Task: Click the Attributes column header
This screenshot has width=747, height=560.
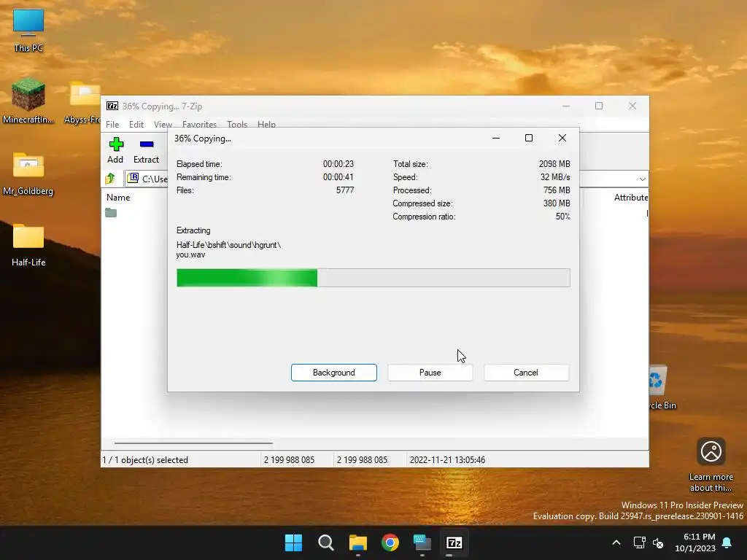Action: click(631, 198)
